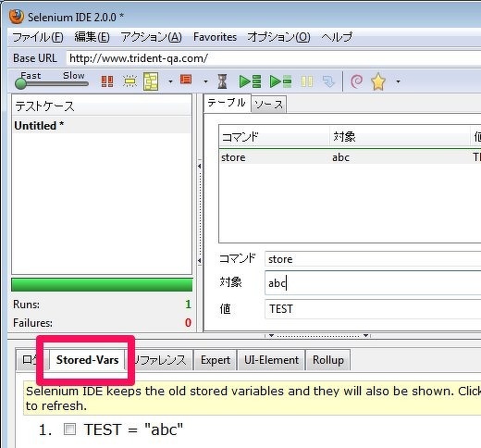Open the Rollup tab

(x=328, y=360)
